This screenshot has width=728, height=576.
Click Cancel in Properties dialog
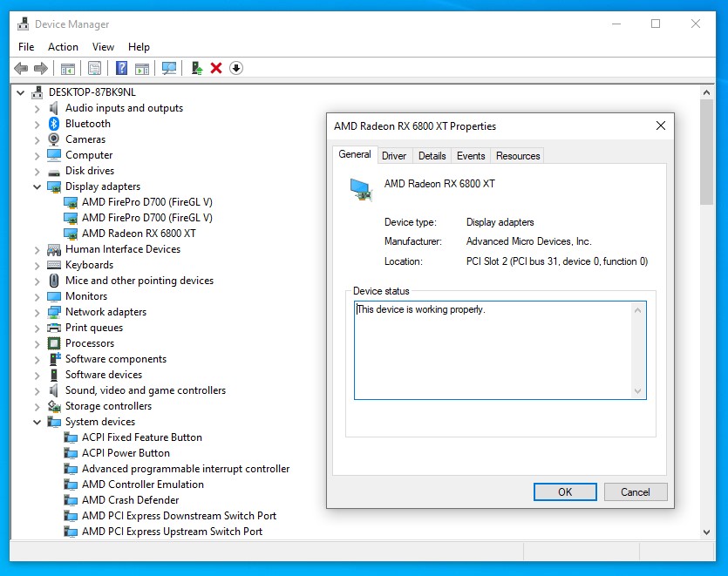[x=635, y=492]
